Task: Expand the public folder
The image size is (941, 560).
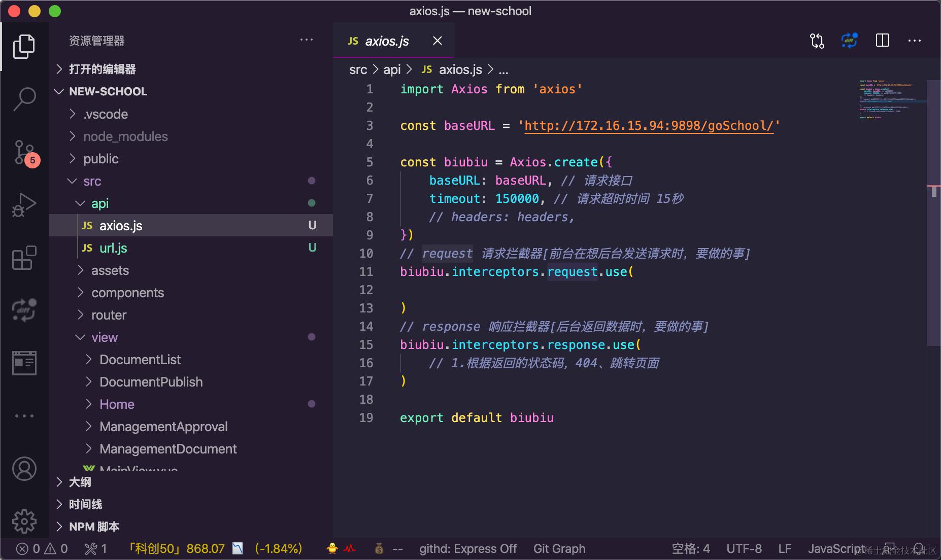Action: point(191,158)
